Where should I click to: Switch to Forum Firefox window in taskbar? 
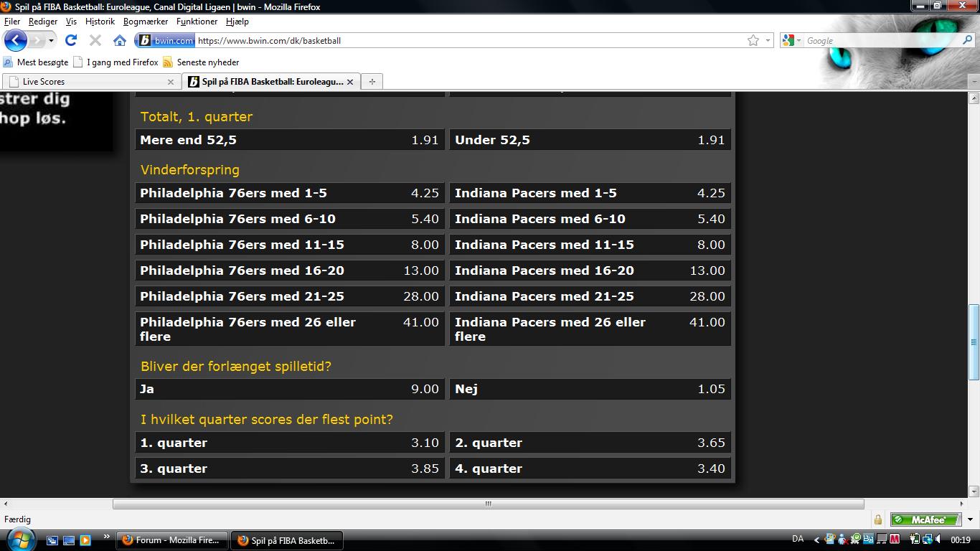[173, 540]
